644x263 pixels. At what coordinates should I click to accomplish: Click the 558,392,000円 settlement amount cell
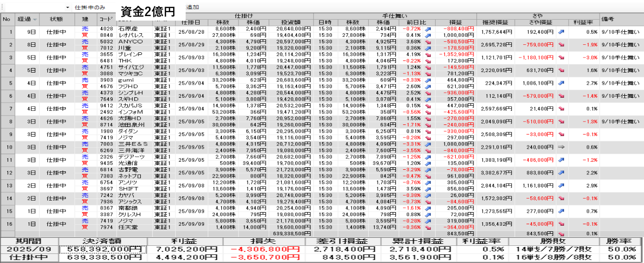103,249
